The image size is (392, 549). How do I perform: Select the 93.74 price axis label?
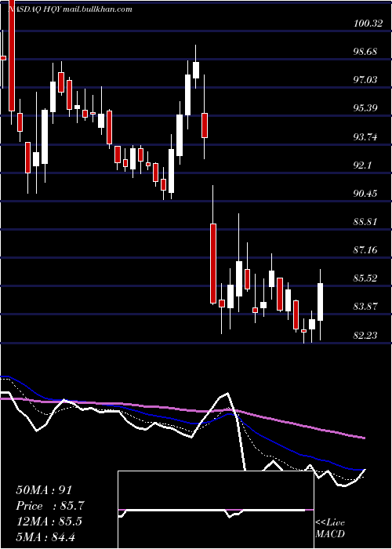[x=365, y=137]
